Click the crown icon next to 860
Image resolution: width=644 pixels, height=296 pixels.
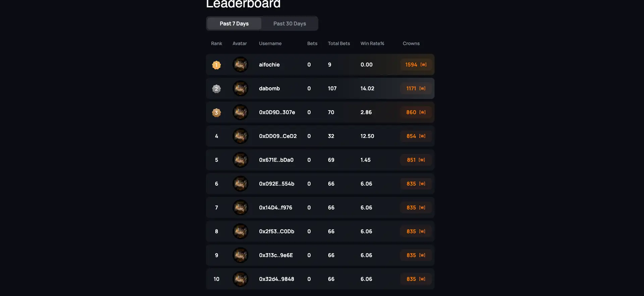coord(423,112)
